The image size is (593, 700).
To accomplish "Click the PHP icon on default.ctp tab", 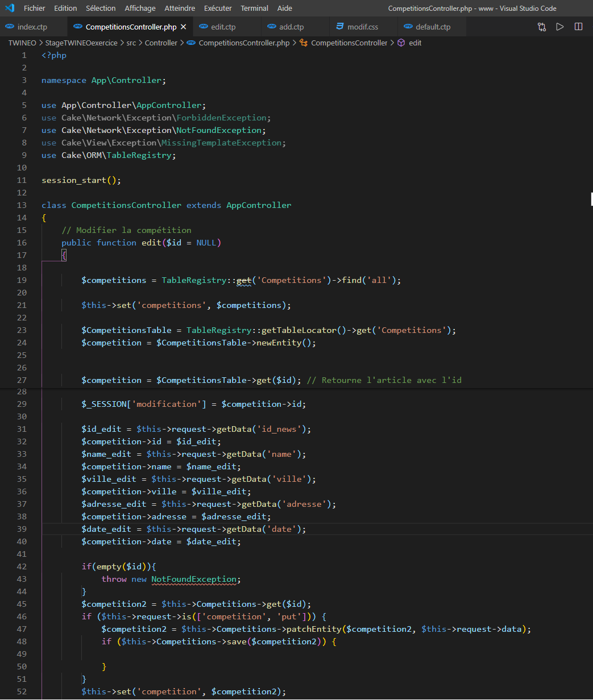I will pos(408,27).
